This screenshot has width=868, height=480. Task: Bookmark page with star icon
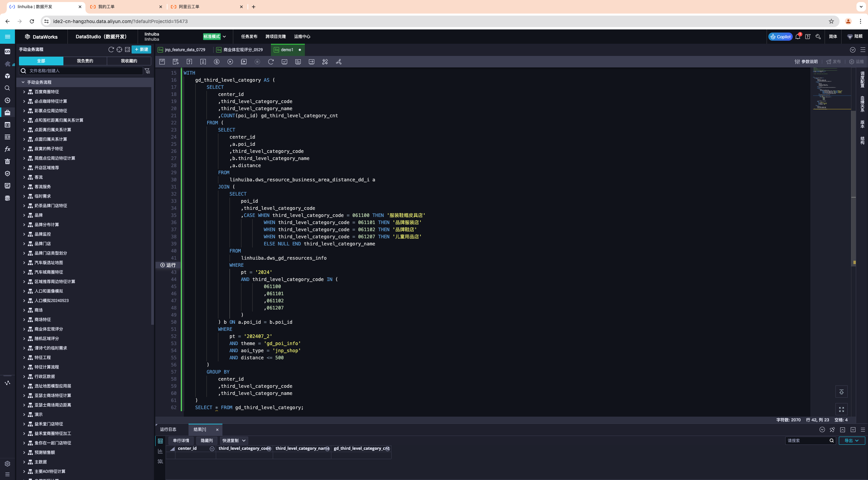(831, 21)
